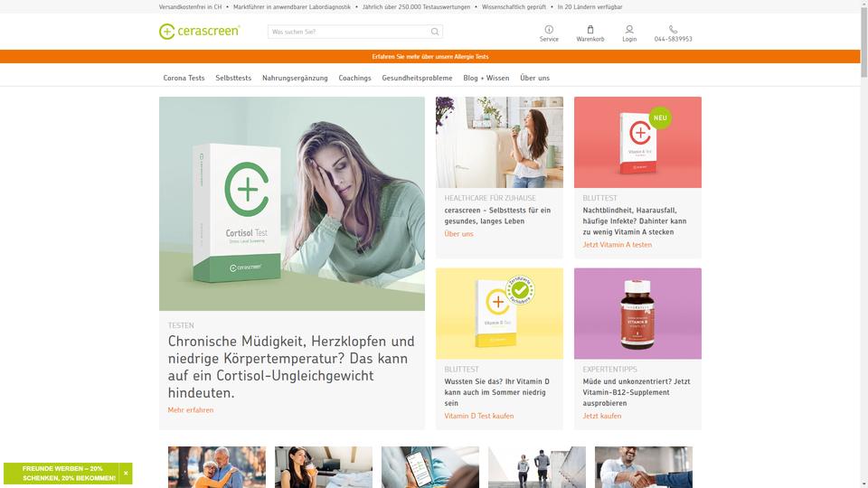
Task: Open the Cortisol Test hero image
Action: tap(292, 203)
